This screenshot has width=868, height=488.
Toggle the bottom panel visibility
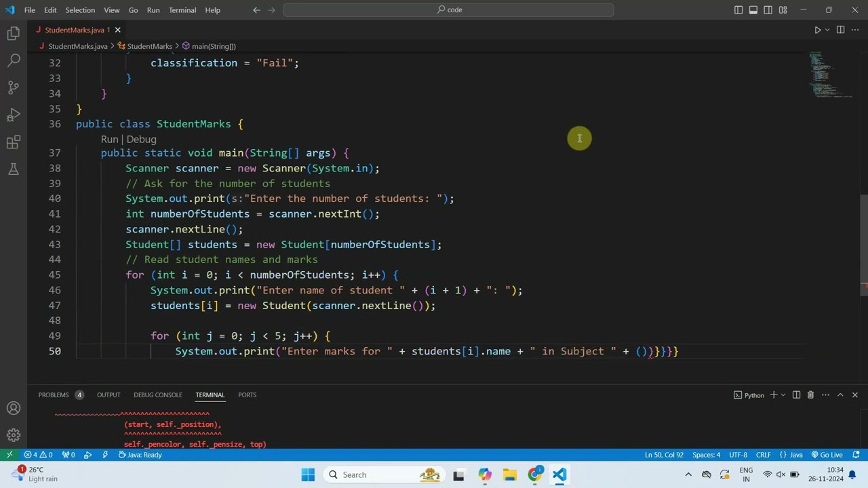(753, 9)
